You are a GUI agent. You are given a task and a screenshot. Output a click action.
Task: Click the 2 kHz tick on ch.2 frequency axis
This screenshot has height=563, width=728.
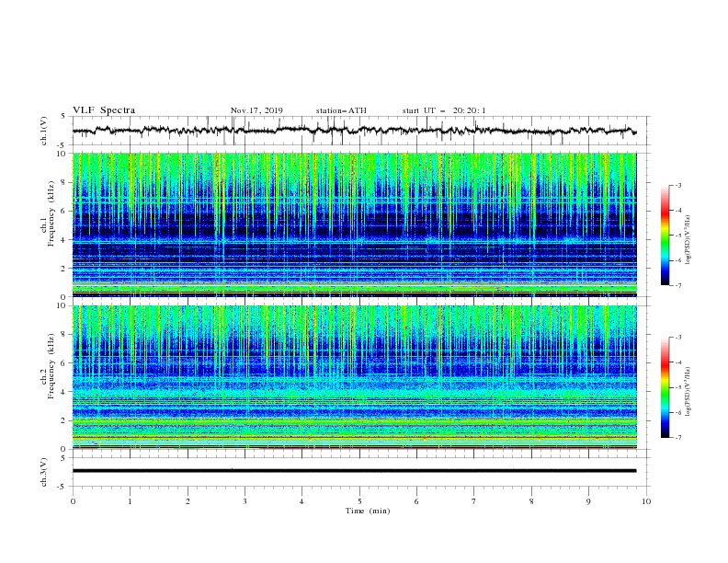[x=64, y=420]
